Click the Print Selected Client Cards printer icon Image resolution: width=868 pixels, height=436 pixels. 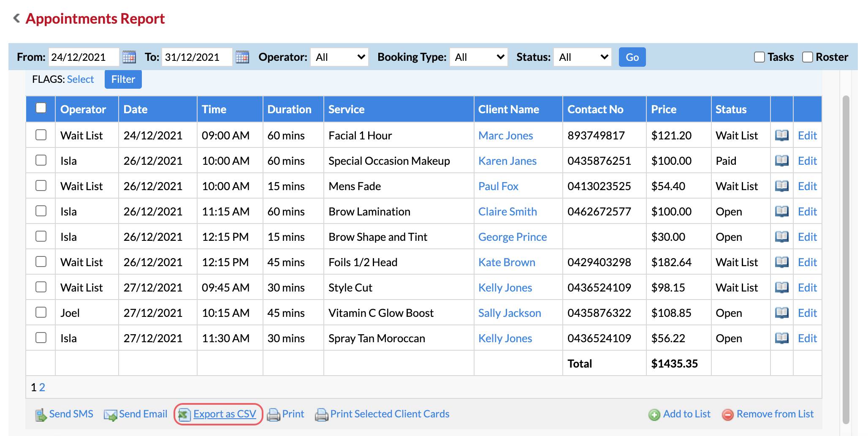322,415
